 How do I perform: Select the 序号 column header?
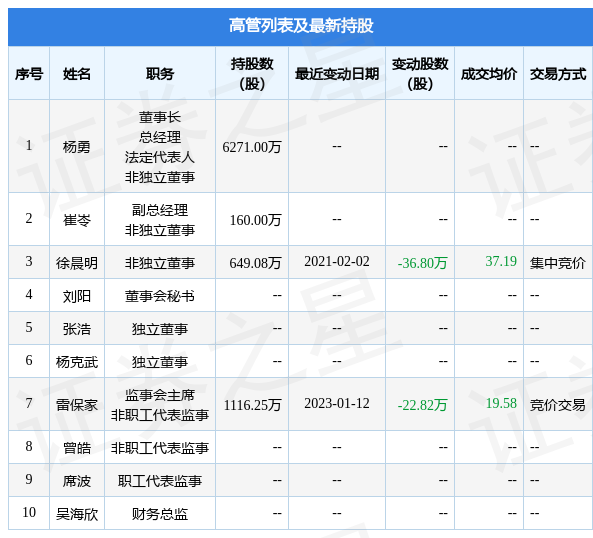(29, 74)
